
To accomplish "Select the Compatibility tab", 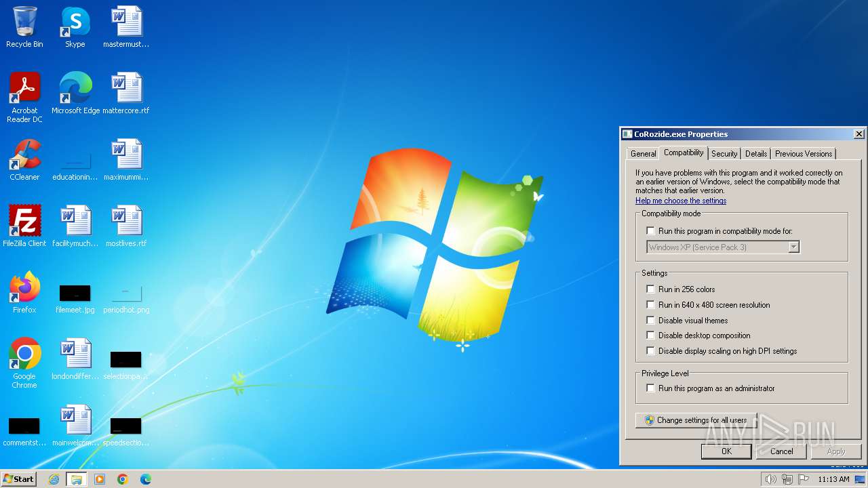I will (684, 152).
